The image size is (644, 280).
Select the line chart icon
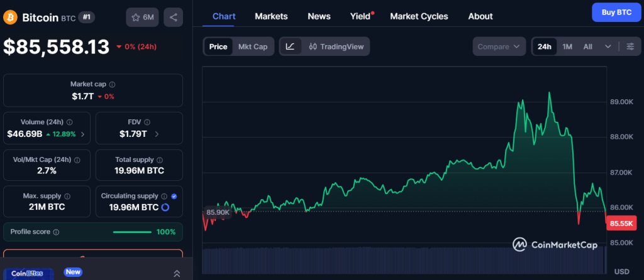click(x=291, y=46)
